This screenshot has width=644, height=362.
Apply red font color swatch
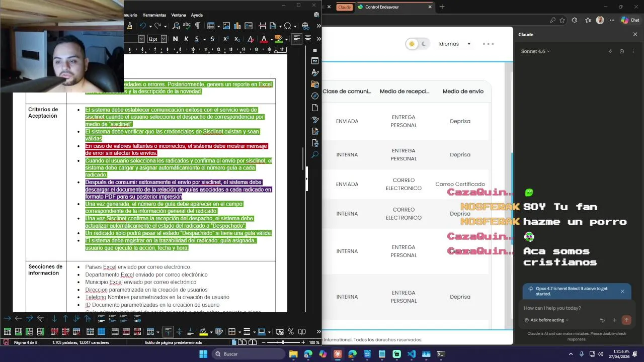click(264, 39)
